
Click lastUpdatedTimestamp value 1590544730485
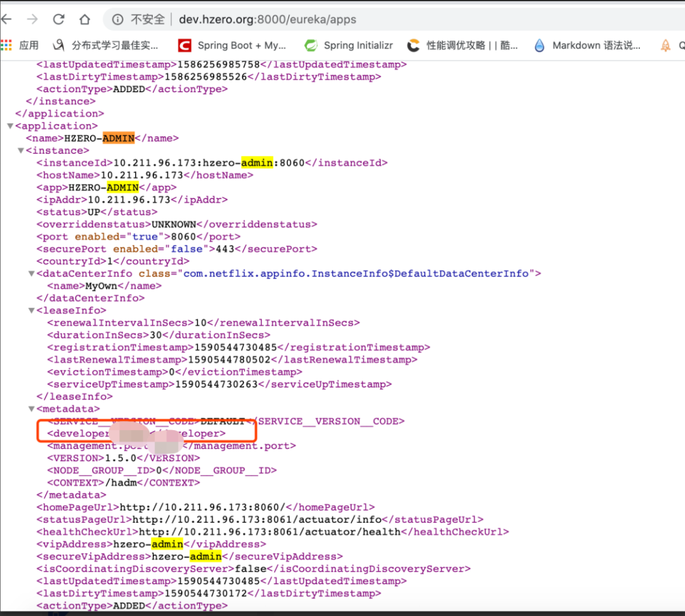click(218, 581)
